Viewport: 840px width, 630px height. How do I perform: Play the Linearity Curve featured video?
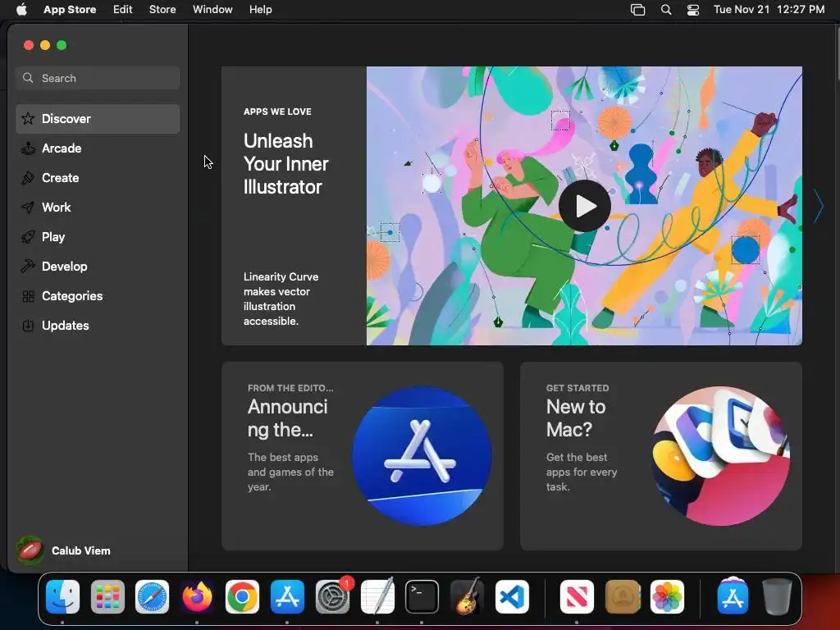pyautogui.click(x=584, y=206)
